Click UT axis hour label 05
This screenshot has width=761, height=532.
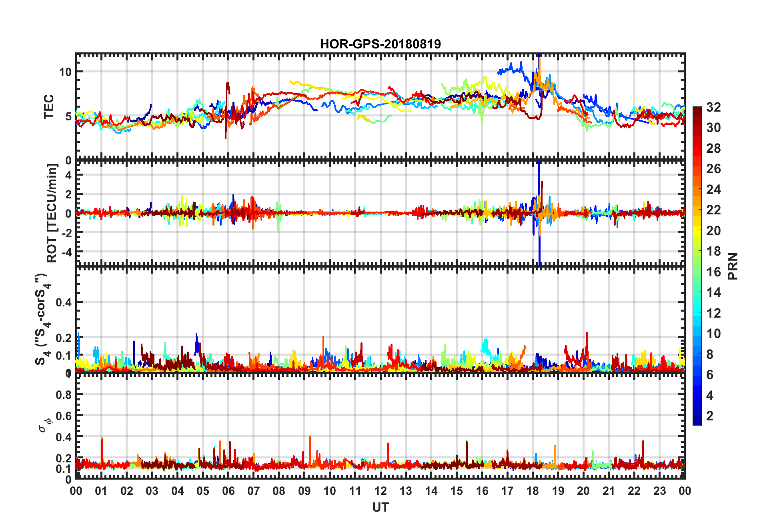(x=203, y=491)
